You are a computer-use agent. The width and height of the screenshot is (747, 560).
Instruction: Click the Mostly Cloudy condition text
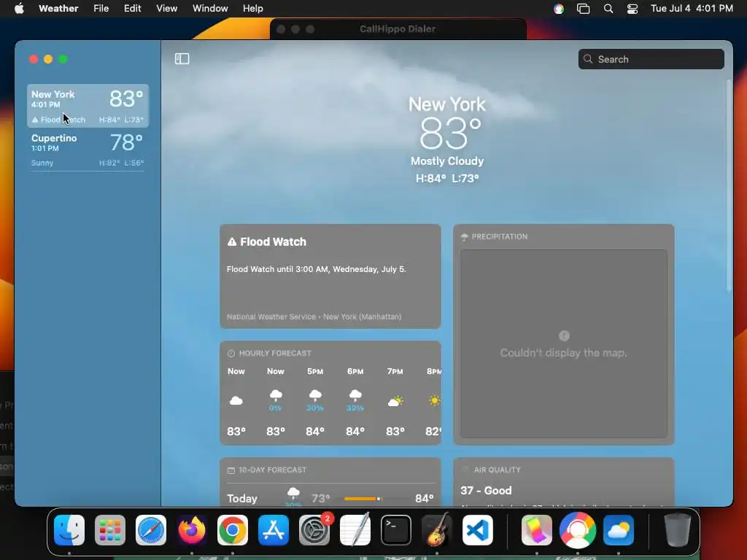(x=447, y=161)
